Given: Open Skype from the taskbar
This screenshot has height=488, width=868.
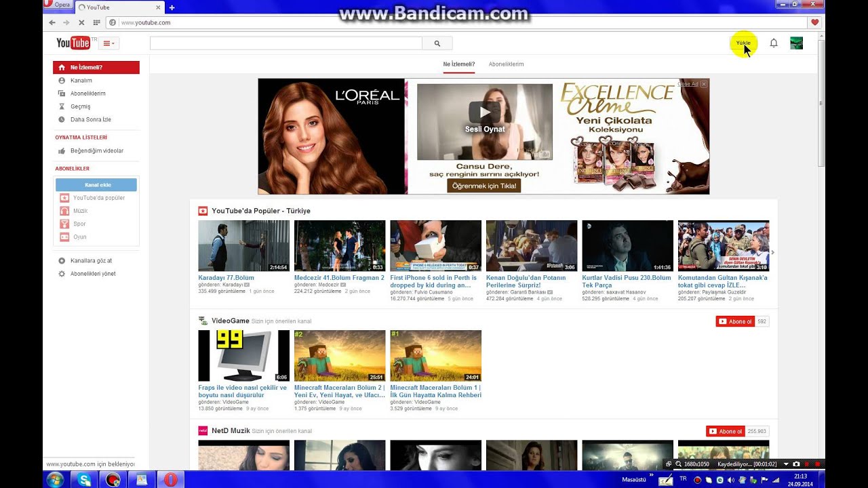Looking at the screenshot, I should [84, 479].
